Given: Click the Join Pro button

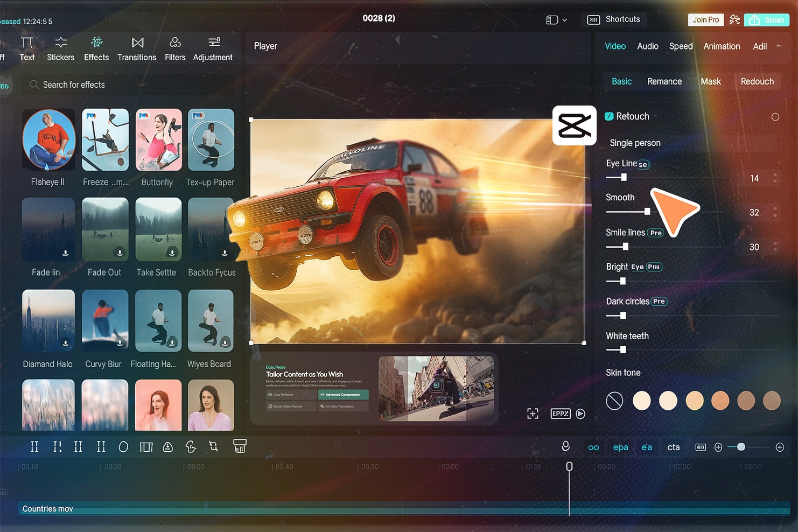Looking at the screenshot, I should click(705, 19).
